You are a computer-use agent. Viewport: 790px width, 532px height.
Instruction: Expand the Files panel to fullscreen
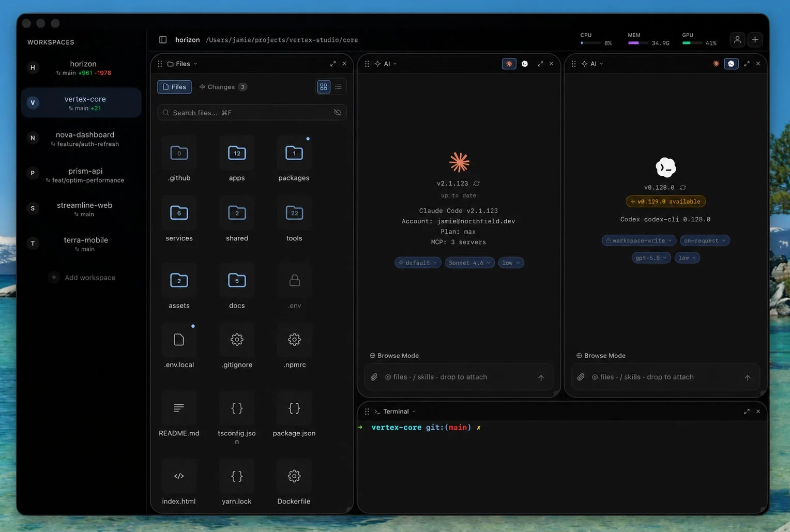[333, 64]
